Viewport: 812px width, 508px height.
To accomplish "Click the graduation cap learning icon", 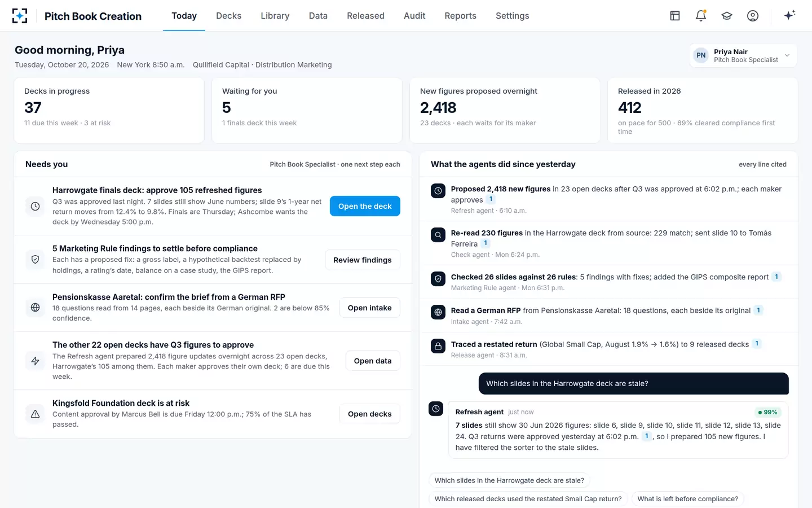I will pos(727,16).
